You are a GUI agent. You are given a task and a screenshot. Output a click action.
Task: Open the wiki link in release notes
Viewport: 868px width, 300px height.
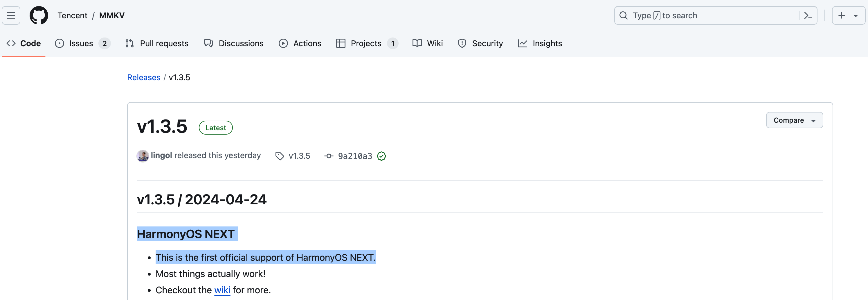click(222, 290)
